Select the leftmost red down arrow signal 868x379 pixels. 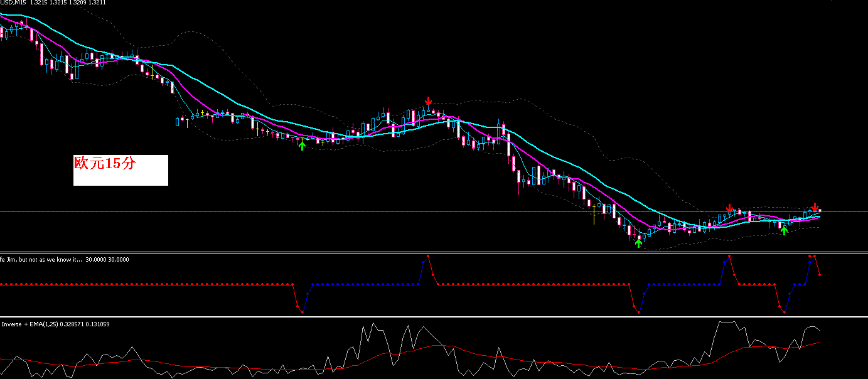[428, 101]
